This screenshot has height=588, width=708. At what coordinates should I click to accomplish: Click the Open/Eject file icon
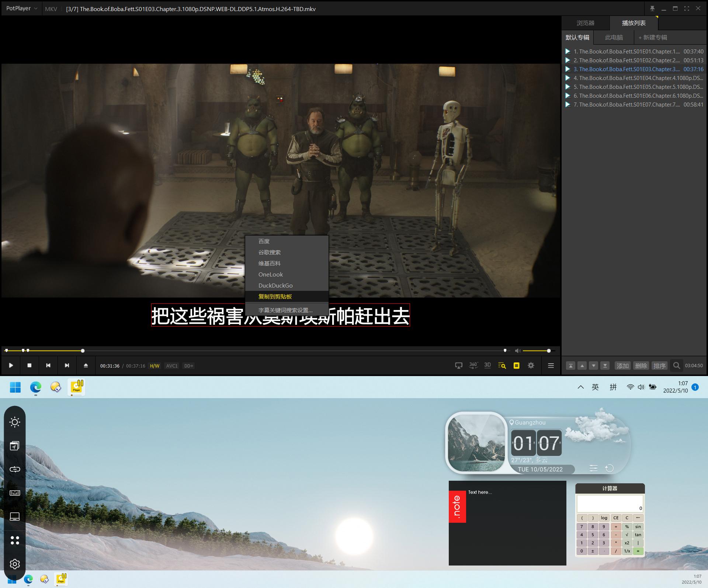(x=86, y=365)
